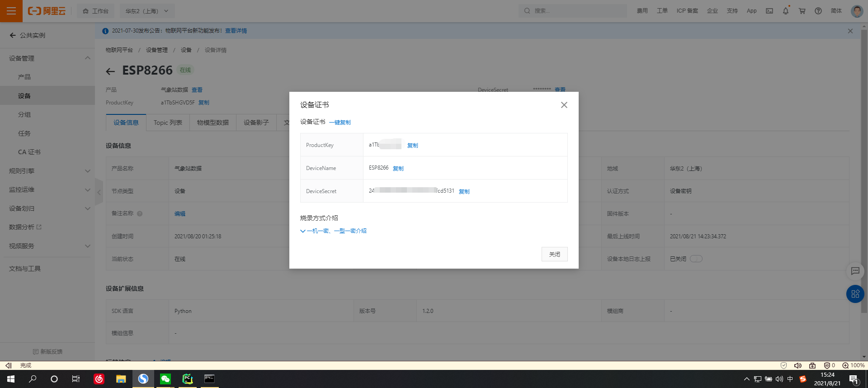This screenshot has height=388, width=868.
Task: Open the 企业 menu
Action: [712, 11]
